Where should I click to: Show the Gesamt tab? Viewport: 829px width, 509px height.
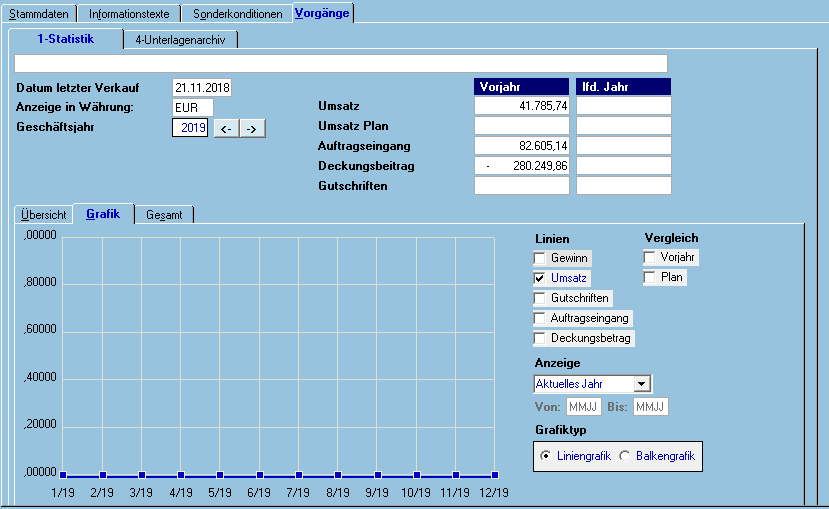[164, 215]
